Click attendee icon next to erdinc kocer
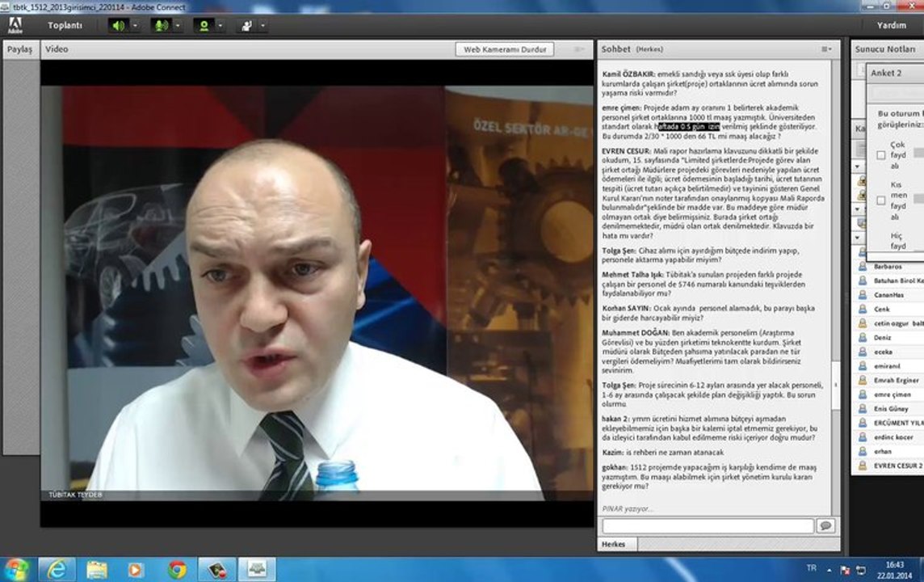 tap(862, 437)
